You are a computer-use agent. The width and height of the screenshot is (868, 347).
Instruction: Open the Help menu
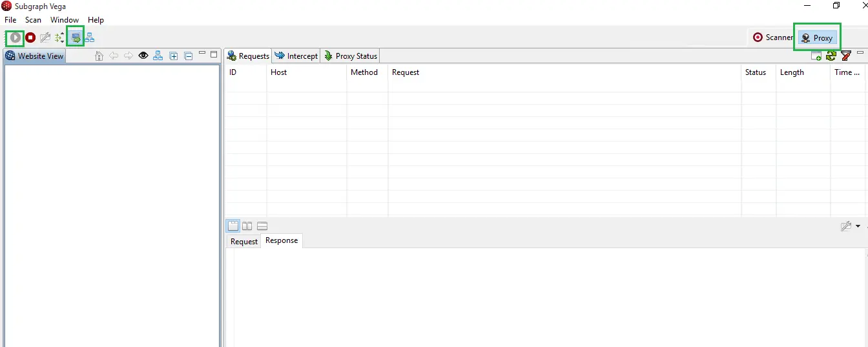(x=96, y=20)
